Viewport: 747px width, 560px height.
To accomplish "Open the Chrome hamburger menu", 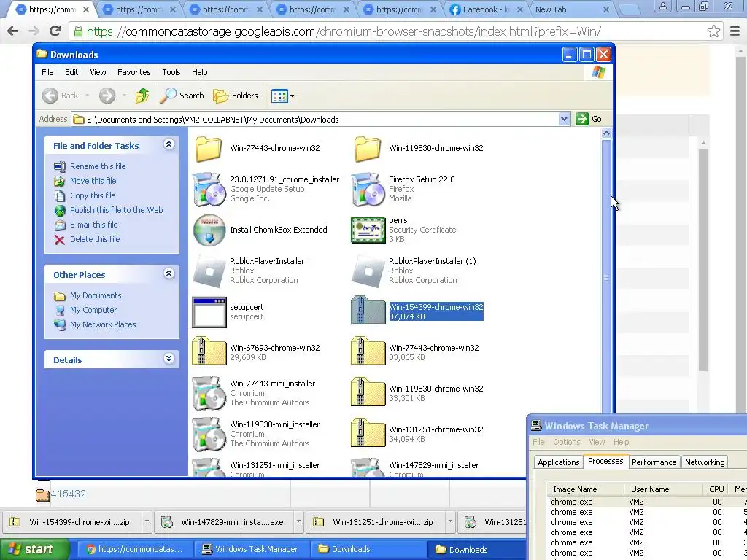I will [x=735, y=31].
